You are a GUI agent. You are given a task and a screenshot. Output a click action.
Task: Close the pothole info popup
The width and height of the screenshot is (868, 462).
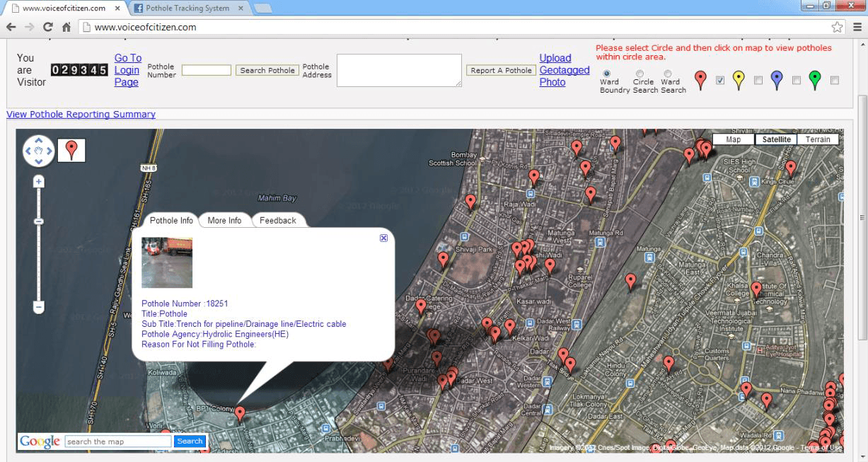(383, 238)
